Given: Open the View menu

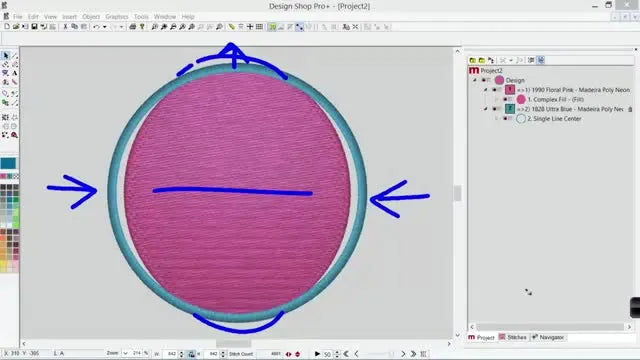Looking at the screenshot, I should 50,17.
